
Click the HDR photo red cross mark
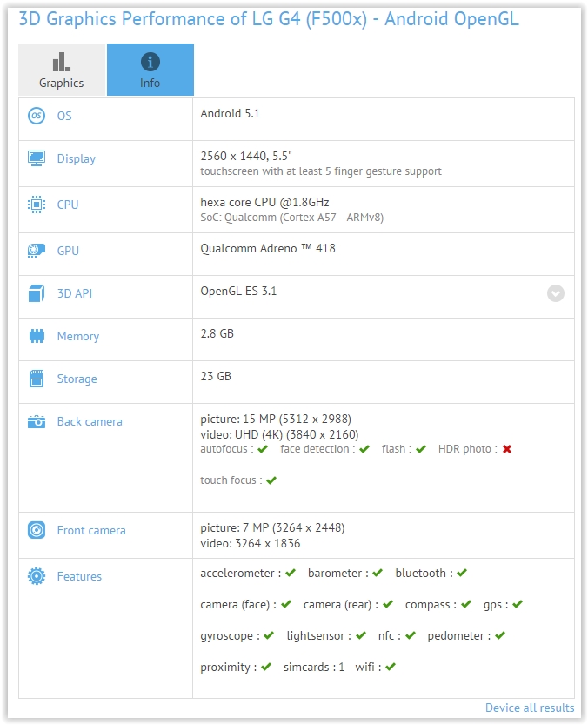pos(507,449)
